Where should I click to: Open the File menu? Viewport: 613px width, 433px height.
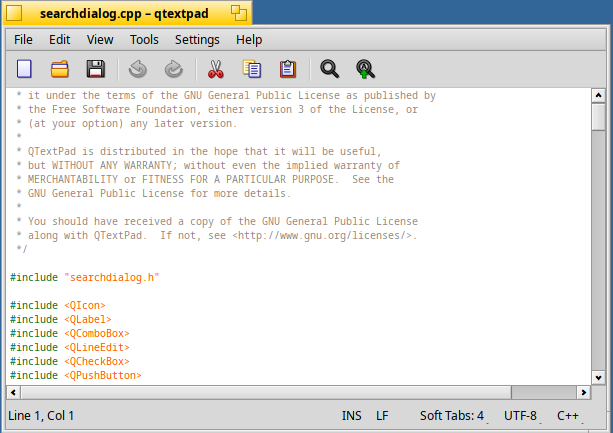[x=23, y=39]
